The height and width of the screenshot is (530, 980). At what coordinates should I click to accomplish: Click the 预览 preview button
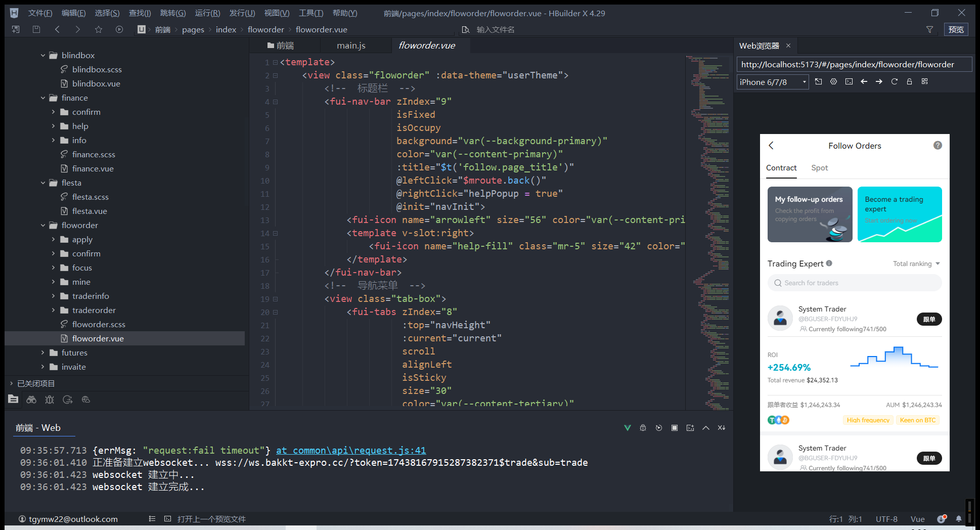pyautogui.click(x=956, y=29)
